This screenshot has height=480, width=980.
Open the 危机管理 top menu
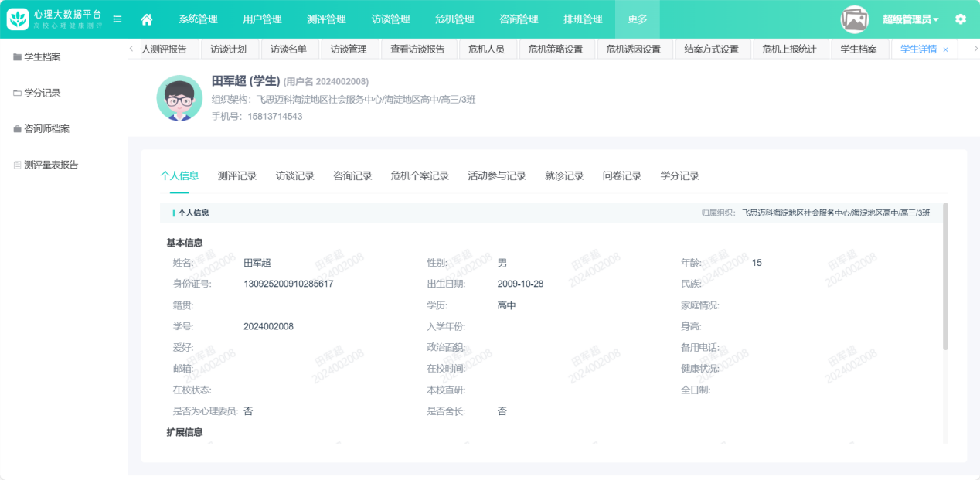(x=454, y=19)
